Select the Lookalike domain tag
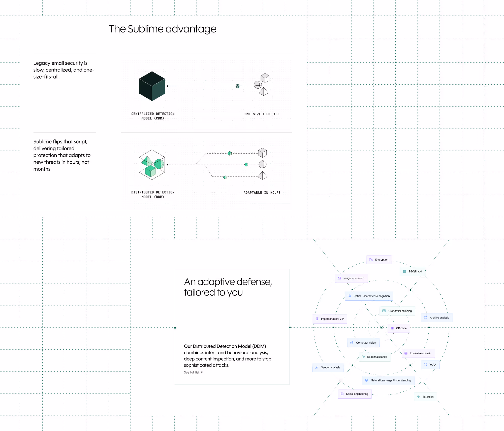The width and height of the screenshot is (504, 431). tap(418, 353)
